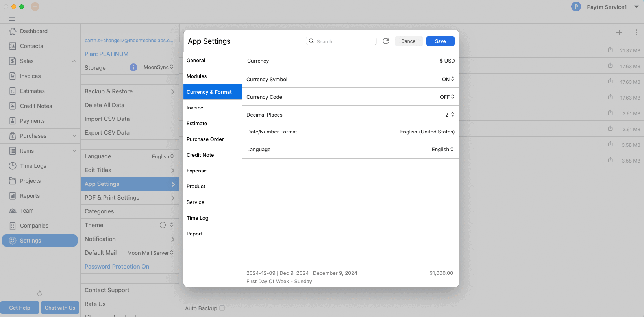Open Backup & Restore
The image size is (644, 317).
click(x=130, y=91)
